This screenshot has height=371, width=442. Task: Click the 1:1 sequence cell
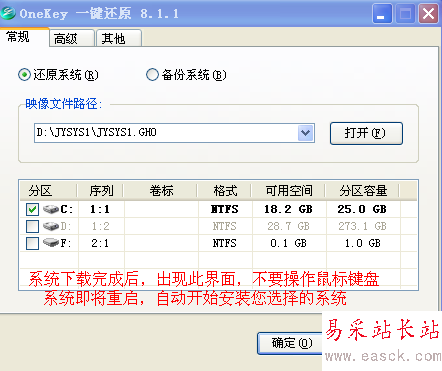tap(100, 209)
